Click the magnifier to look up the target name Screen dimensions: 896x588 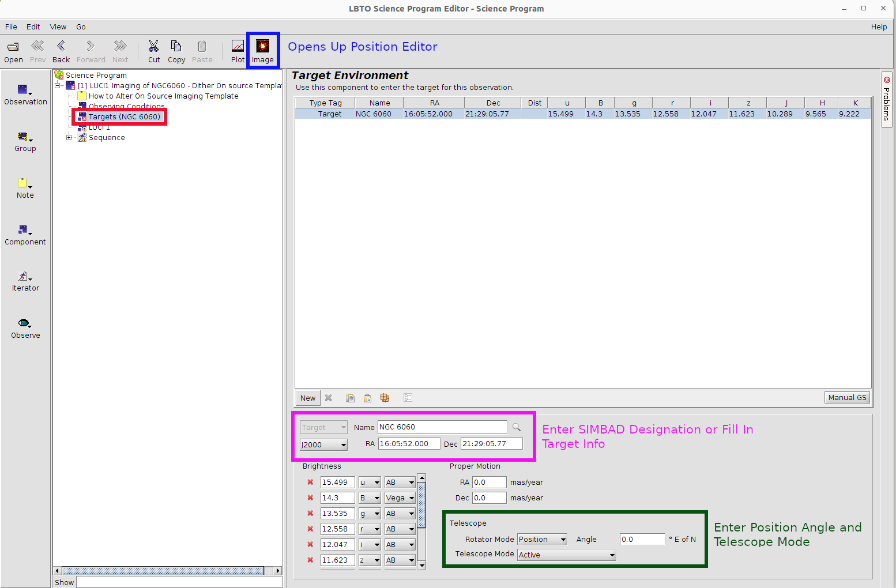[x=516, y=427]
